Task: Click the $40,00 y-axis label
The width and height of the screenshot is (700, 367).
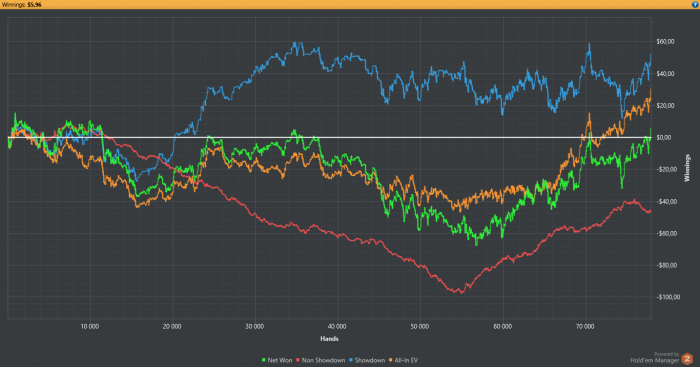Action: tap(665, 74)
